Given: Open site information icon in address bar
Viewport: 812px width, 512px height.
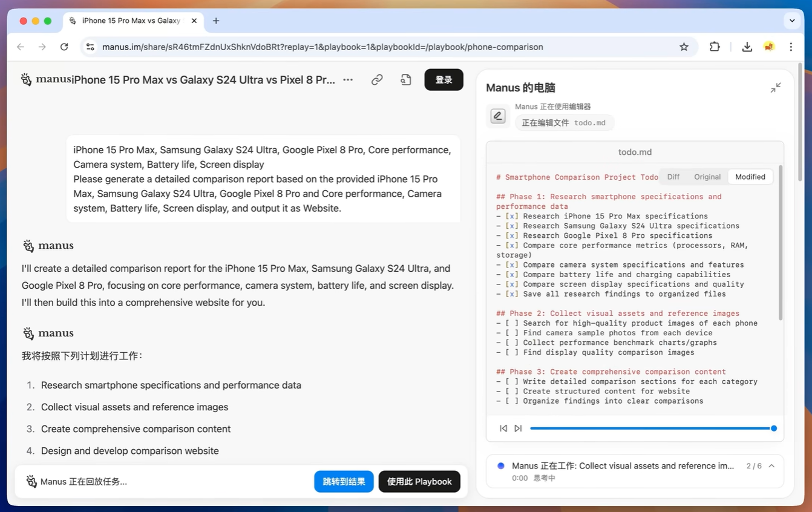Looking at the screenshot, I should 90,47.
